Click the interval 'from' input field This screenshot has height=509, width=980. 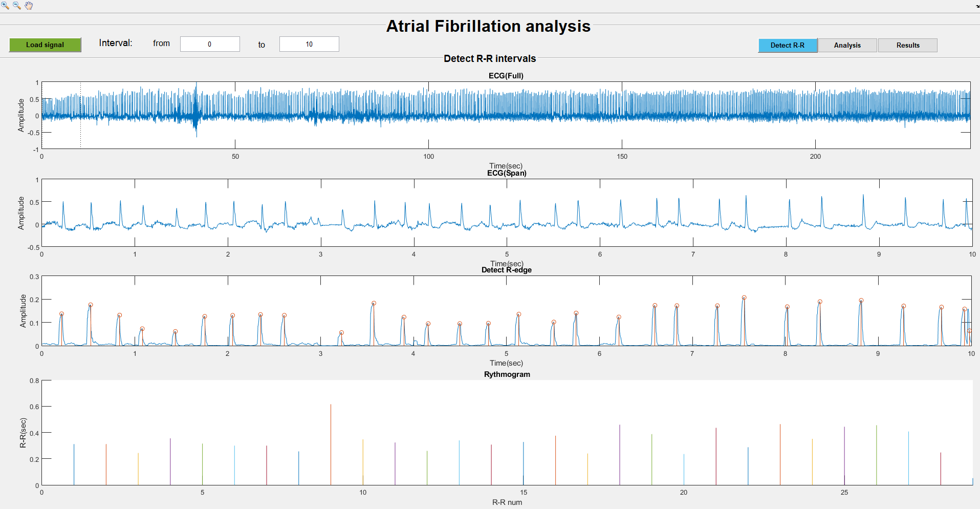[x=210, y=44]
